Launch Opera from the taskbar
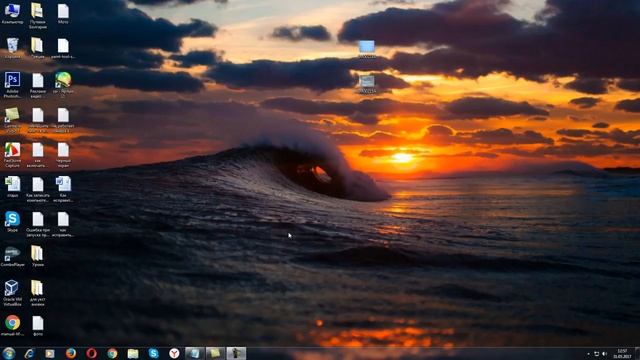Viewport: 640px width, 360px height. [91, 353]
